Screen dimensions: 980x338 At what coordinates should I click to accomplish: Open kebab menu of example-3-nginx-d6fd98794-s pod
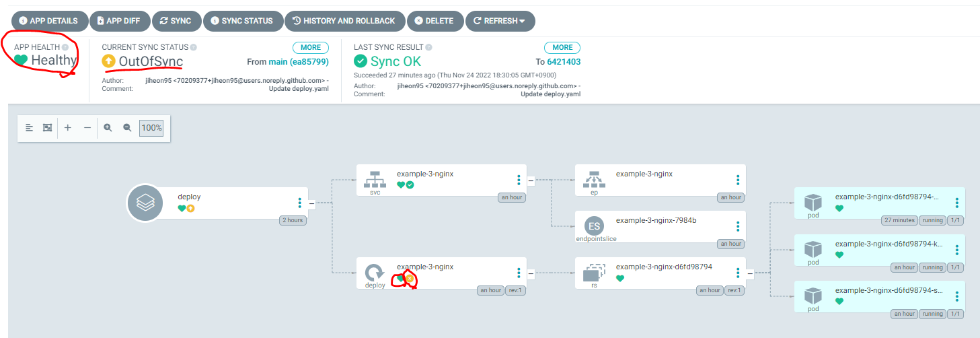point(957,296)
